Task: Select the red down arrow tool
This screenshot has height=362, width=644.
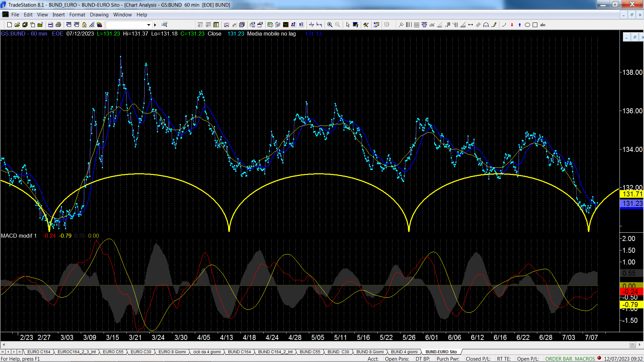Action: click(512, 24)
